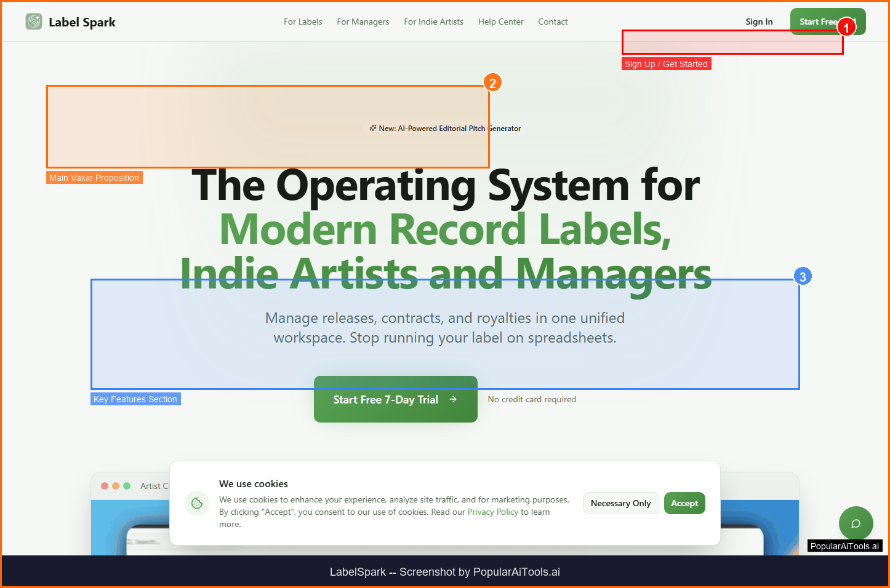Visit the Help Center
Image resolution: width=890 pixels, height=588 pixels.
500,22
